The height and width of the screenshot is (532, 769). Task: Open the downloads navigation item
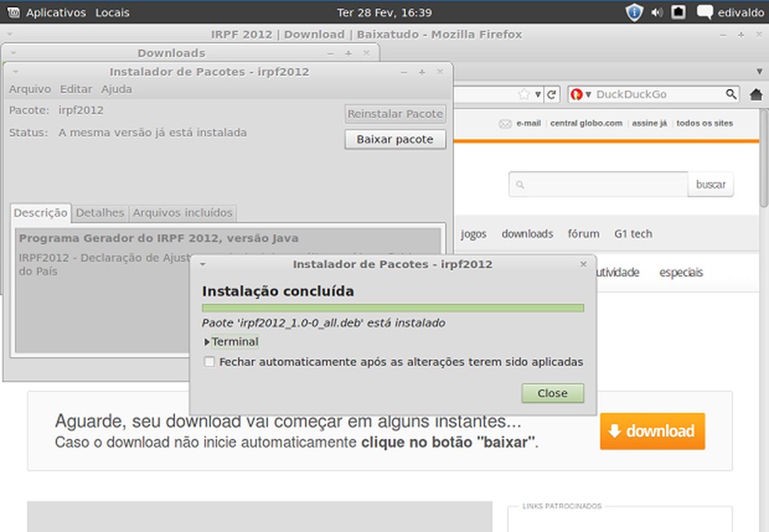[x=528, y=234]
